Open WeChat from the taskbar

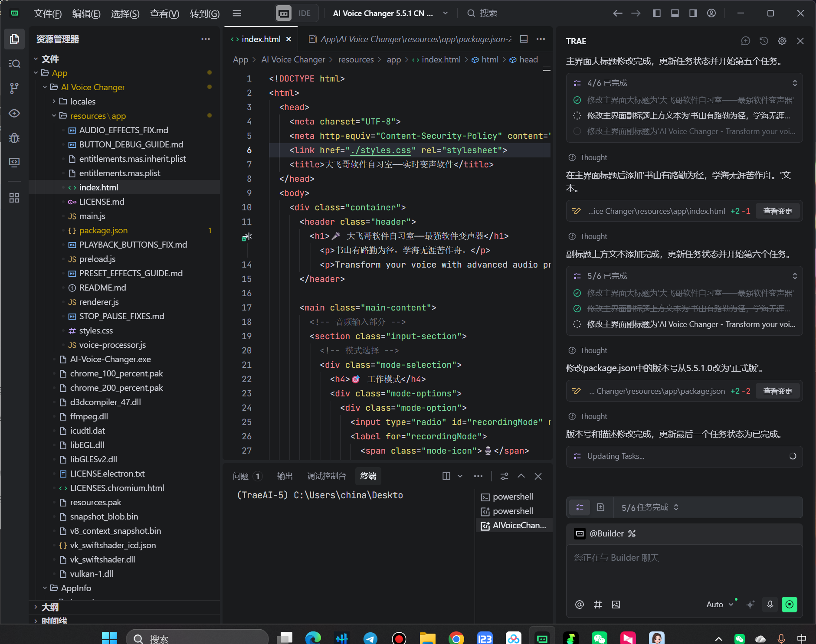599,638
